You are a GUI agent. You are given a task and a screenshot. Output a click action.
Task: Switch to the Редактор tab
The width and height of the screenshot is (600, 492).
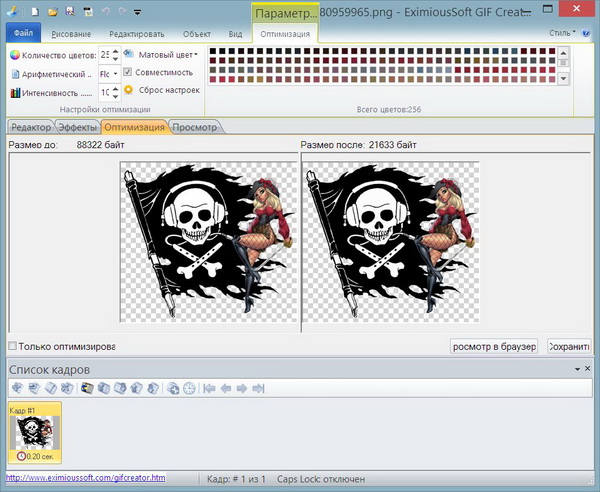(x=31, y=127)
